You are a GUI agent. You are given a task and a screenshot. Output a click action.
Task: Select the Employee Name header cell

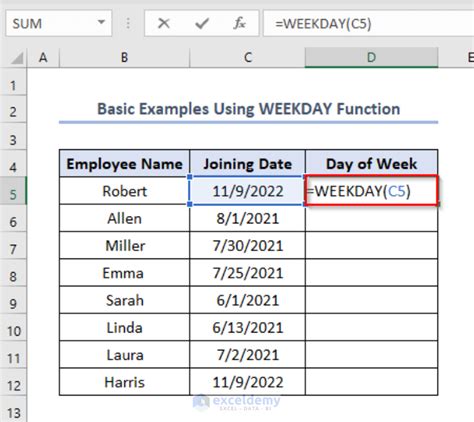pyautogui.click(x=125, y=164)
